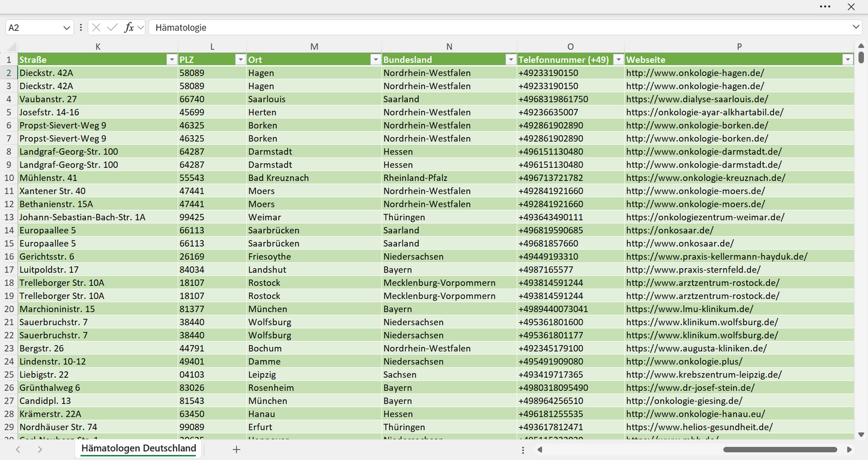Viewport: 868px width, 460px height.
Task: Open Insert Function fx button
Action: [x=129, y=28]
